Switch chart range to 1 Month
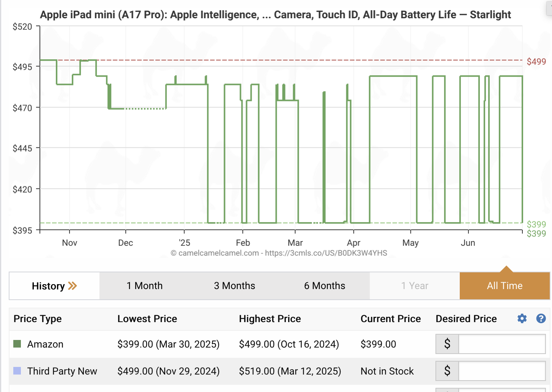552x392 pixels. coord(145,286)
